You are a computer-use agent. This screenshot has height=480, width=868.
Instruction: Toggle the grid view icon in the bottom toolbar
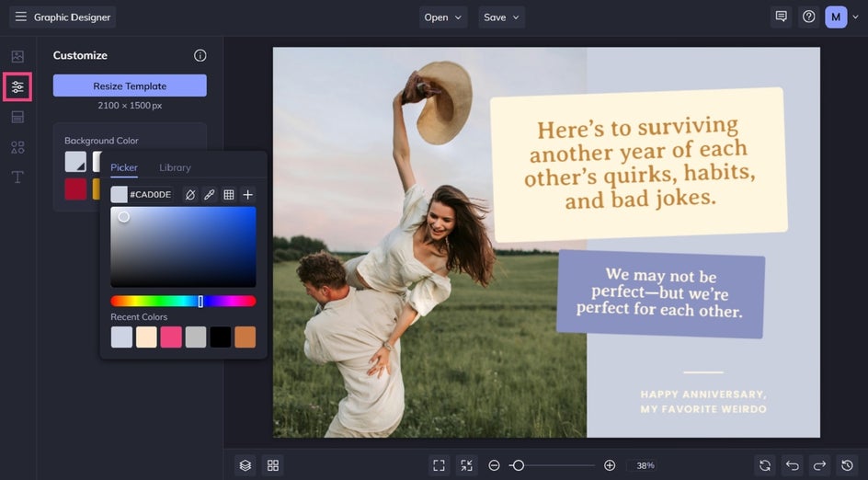pos(273,465)
